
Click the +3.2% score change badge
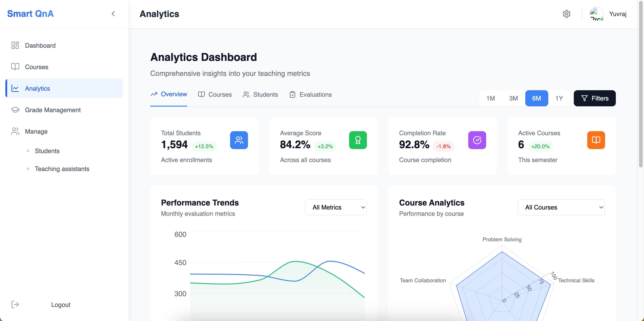(325, 146)
